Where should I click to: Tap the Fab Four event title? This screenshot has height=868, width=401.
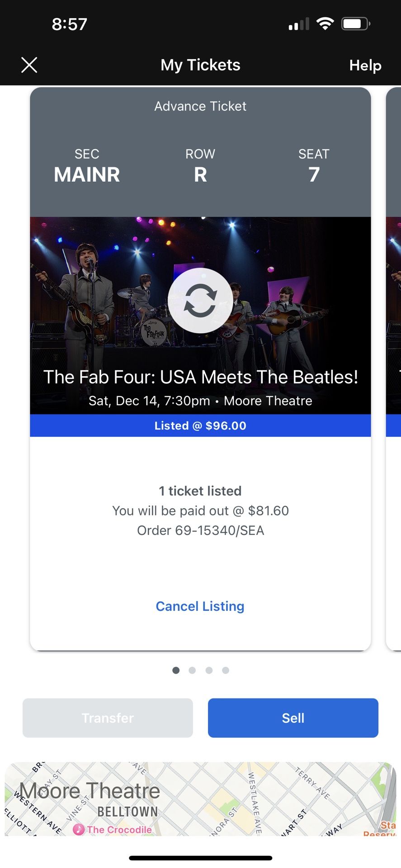point(200,377)
